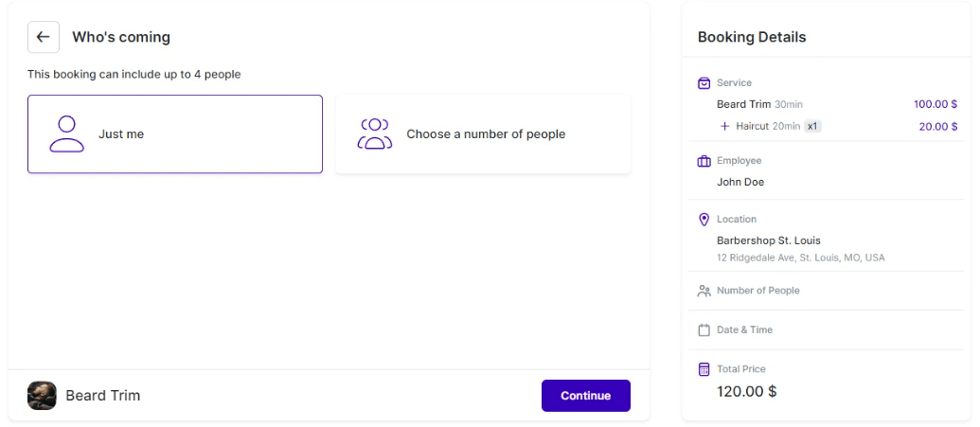Click the single person icon
This screenshot has height=427, width=980.
click(x=67, y=133)
